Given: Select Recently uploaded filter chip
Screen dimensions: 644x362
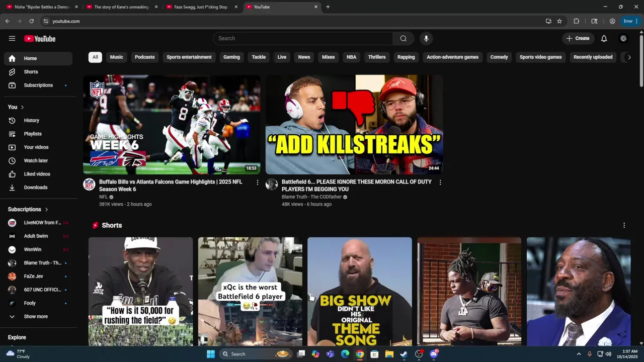Looking at the screenshot, I should [593, 57].
